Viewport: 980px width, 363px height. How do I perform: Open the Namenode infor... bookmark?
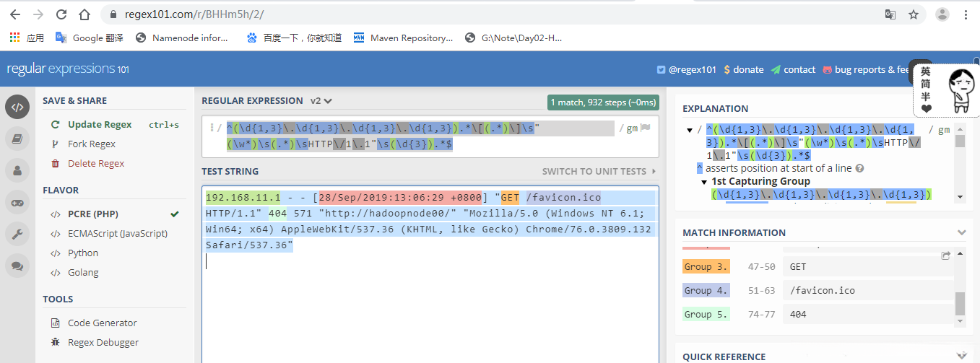182,38
